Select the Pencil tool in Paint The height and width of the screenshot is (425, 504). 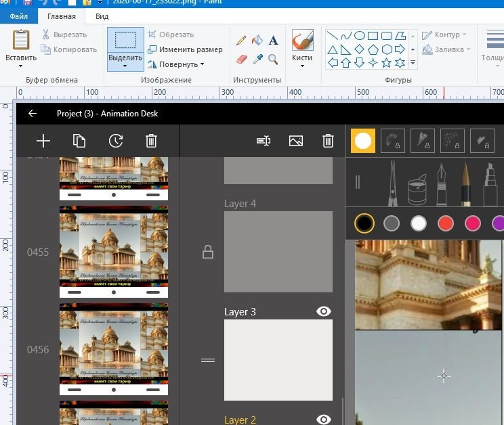click(x=241, y=41)
